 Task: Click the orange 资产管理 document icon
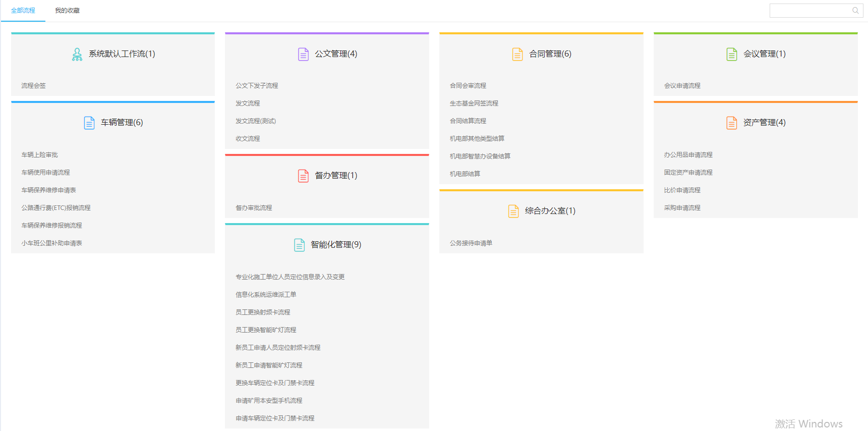point(731,123)
